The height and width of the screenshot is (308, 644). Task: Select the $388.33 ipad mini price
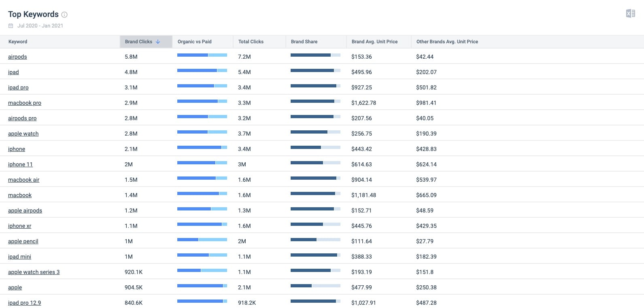click(361, 257)
